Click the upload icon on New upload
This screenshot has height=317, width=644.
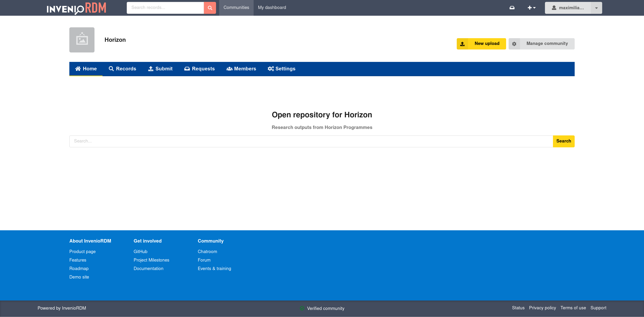click(x=463, y=44)
